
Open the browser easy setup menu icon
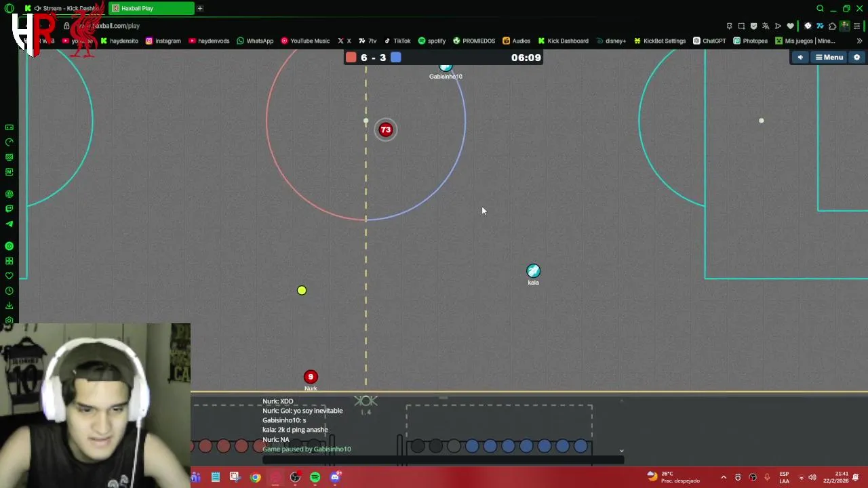(857, 26)
